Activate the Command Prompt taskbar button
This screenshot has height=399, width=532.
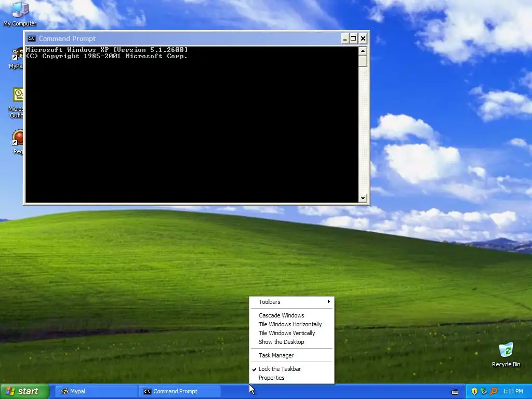pyautogui.click(x=180, y=391)
